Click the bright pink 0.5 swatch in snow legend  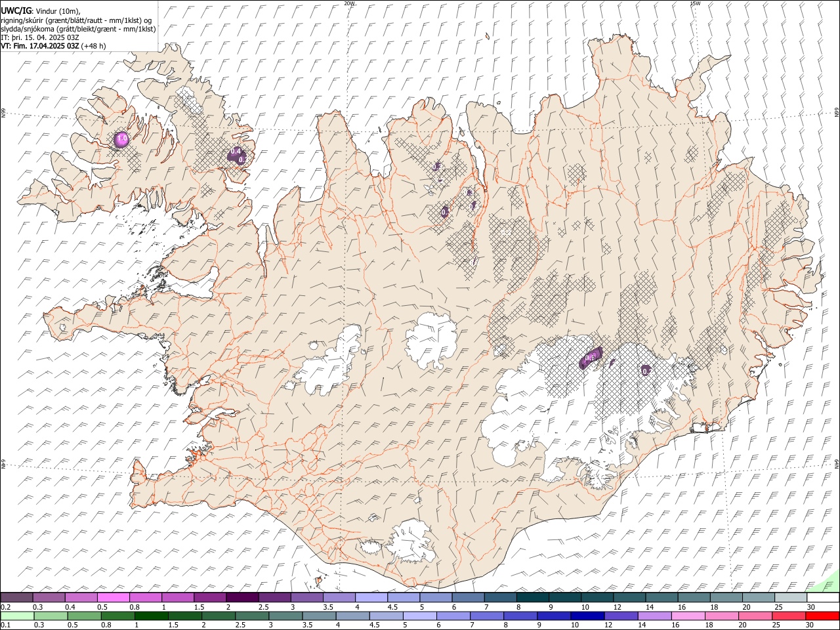(x=113, y=597)
